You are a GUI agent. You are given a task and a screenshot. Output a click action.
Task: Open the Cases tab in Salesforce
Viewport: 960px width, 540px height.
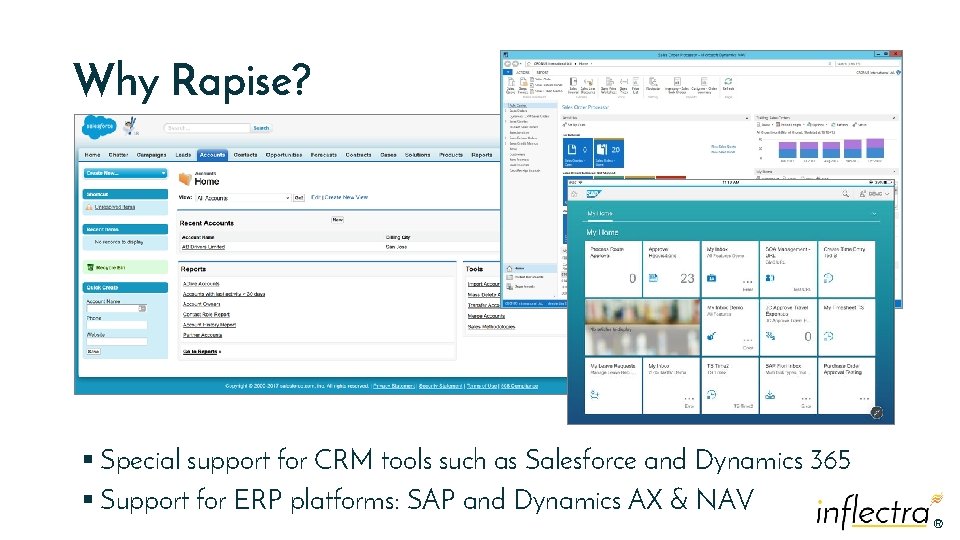pos(388,155)
